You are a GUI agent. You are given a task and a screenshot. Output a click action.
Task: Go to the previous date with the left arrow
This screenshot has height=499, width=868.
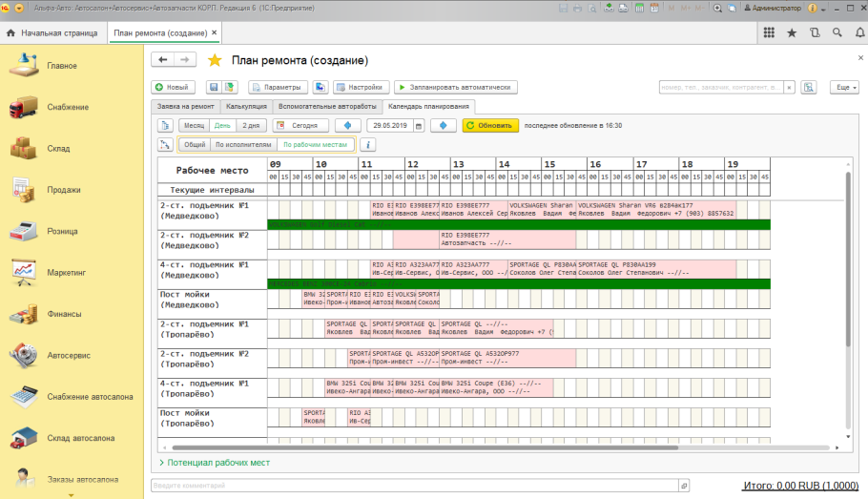pos(347,125)
